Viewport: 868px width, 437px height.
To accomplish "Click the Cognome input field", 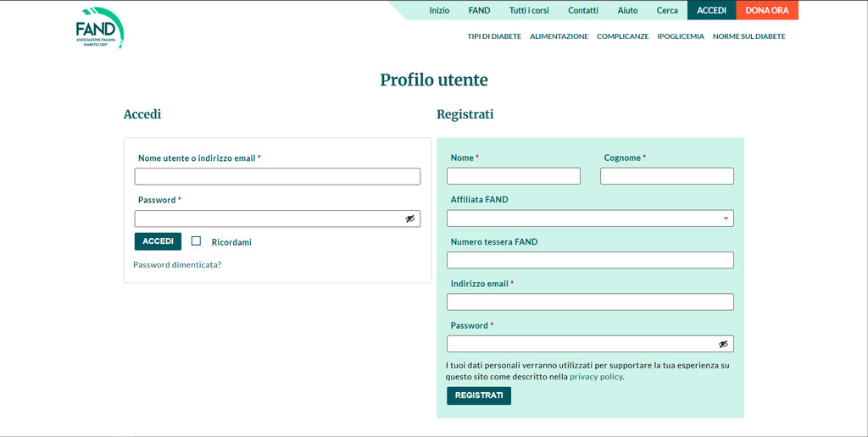I will tap(666, 176).
